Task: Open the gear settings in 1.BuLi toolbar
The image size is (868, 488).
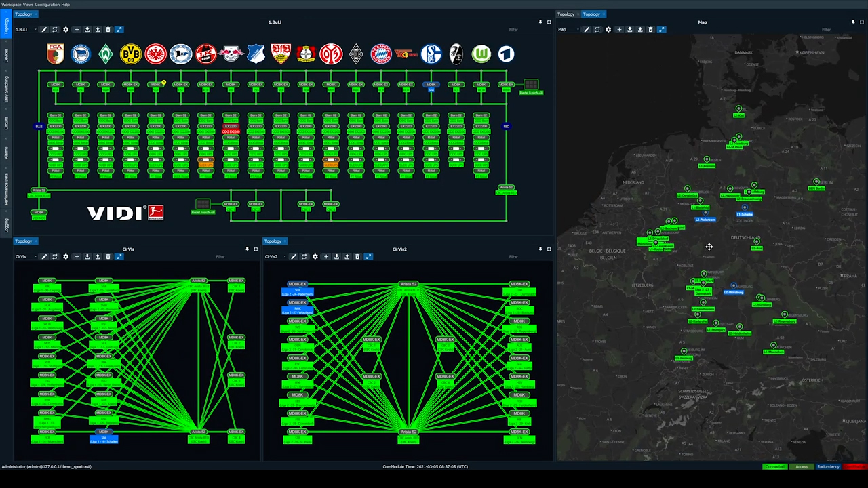Action: [x=66, y=30]
